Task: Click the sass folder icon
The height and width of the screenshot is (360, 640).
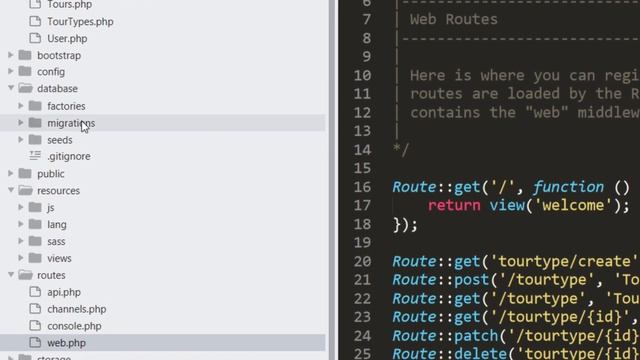Action: click(x=35, y=241)
